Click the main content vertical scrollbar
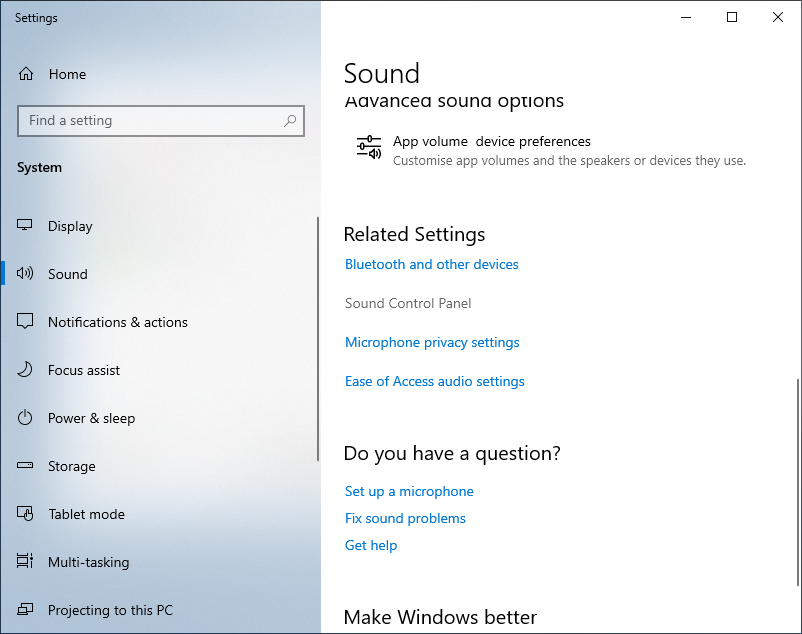This screenshot has height=634, width=802. pos(798,482)
